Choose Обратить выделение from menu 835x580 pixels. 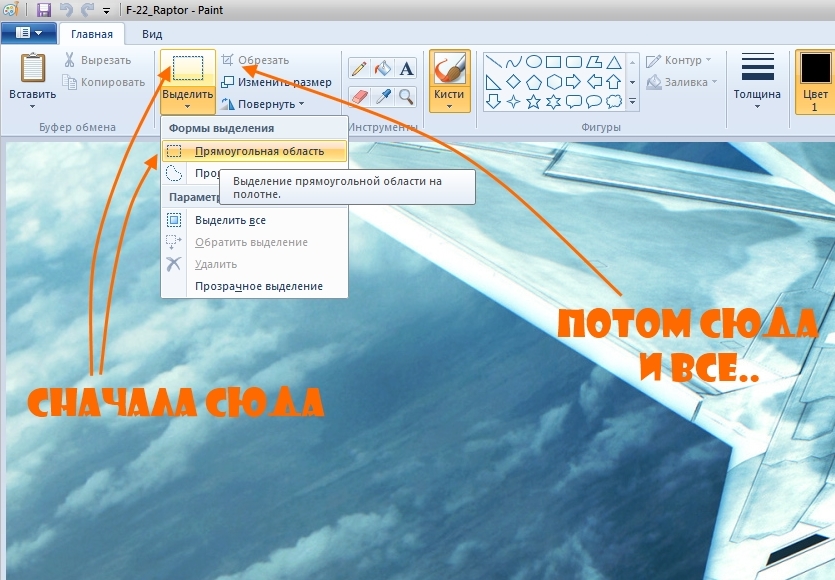tap(254, 242)
